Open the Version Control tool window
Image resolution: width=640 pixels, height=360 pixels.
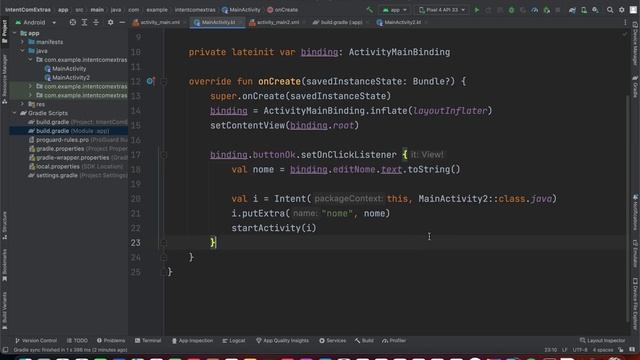(36, 340)
